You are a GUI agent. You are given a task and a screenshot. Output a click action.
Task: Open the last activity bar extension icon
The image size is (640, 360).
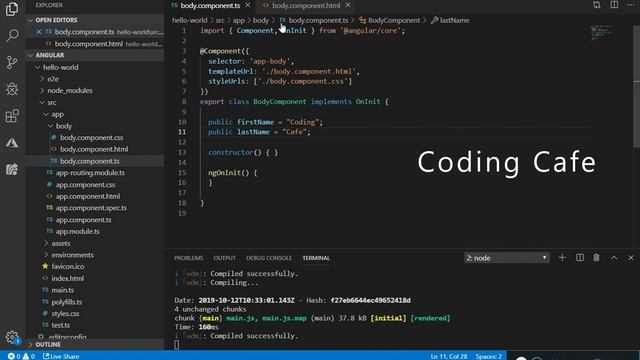[x=12, y=169]
